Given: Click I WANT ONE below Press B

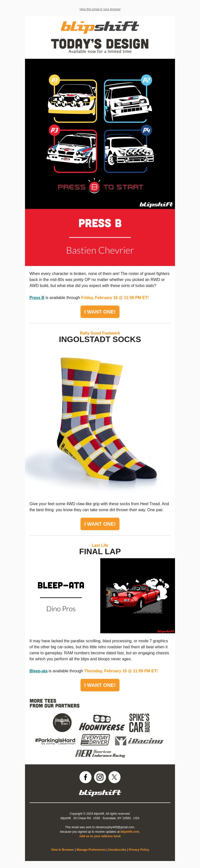Looking at the screenshot, I should [x=100, y=312].
